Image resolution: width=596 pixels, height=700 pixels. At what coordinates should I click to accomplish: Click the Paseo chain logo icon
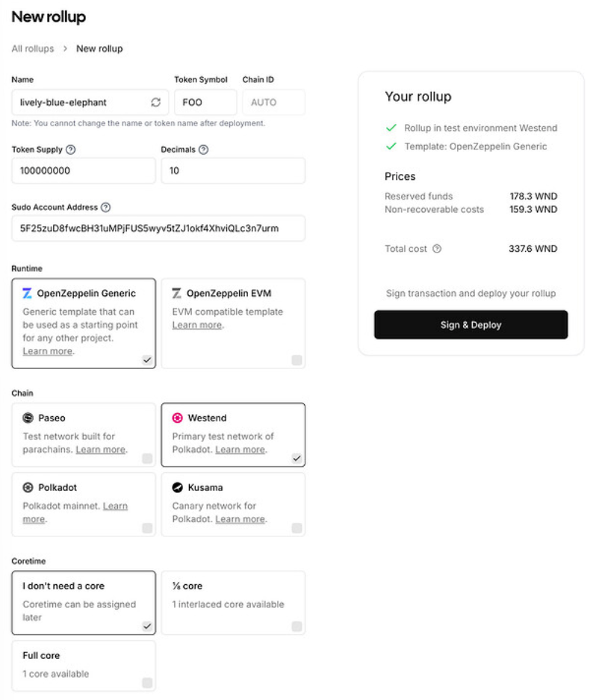pos(28,418)
